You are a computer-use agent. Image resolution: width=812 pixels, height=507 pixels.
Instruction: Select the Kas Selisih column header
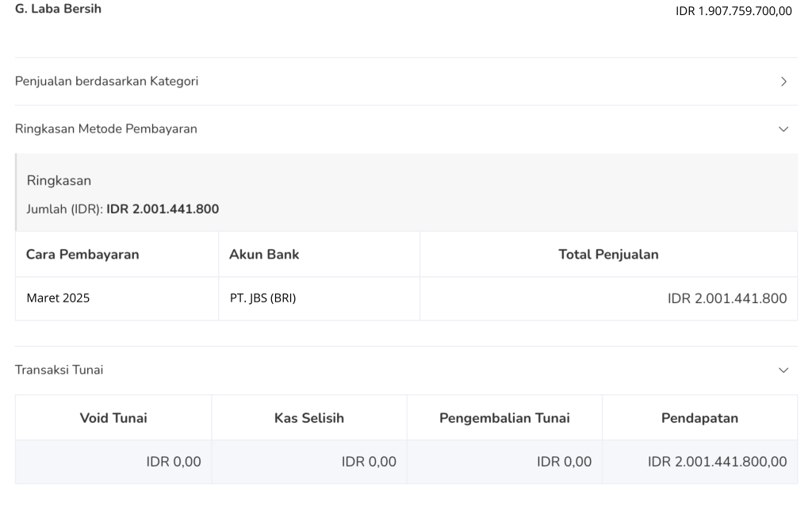coord(309,418)
